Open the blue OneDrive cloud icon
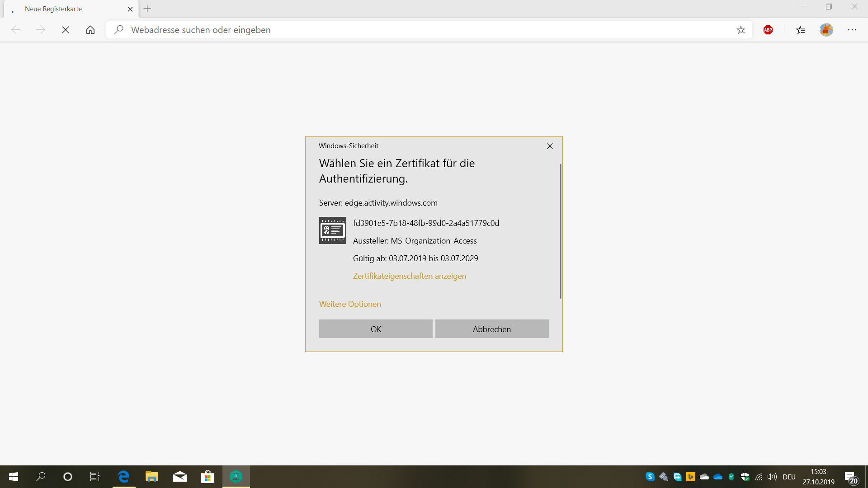This screenshot has height=488, width=868. click(718, 477)
